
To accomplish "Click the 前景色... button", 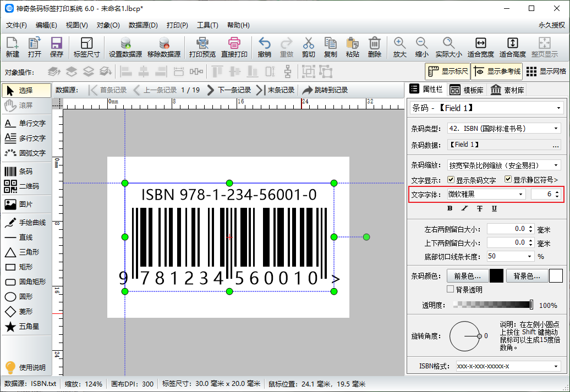I will click(467, 276).
